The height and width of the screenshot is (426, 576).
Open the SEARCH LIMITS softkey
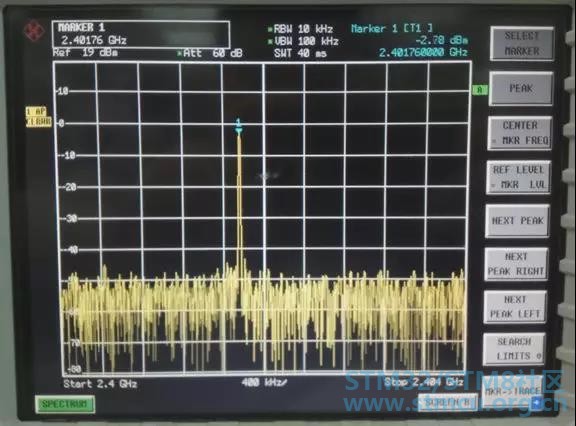click(x=514, y=349)
